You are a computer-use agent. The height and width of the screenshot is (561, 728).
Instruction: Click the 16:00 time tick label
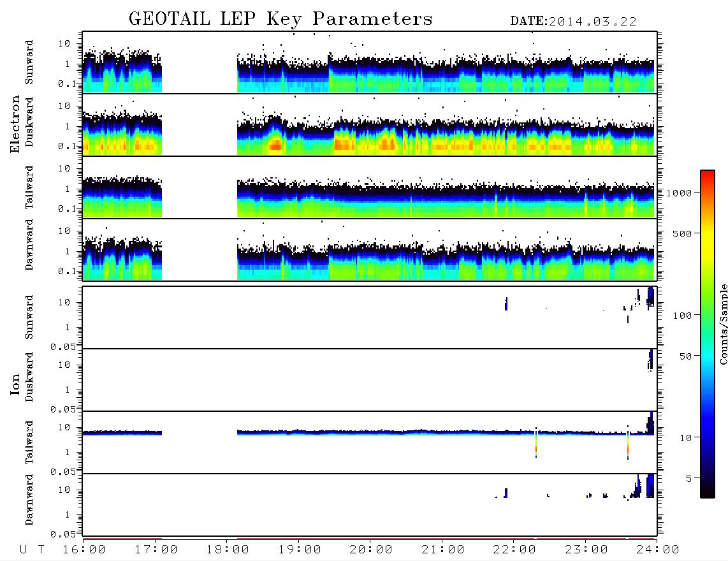[85, 550]
